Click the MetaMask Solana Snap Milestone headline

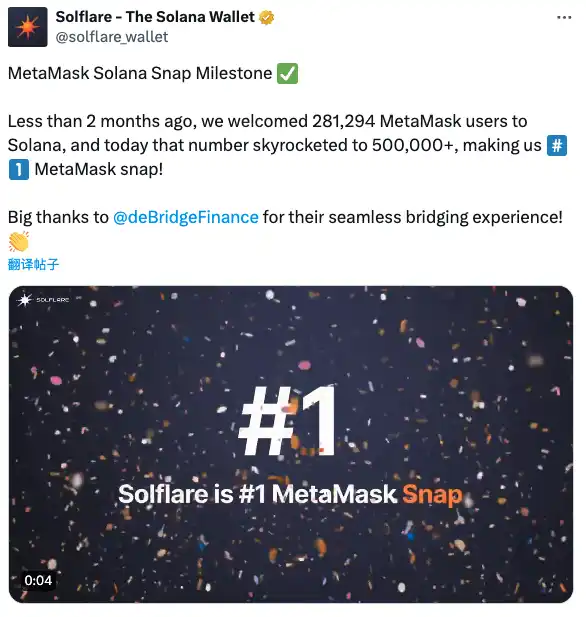pyautogui.click(x=140, y=74)
